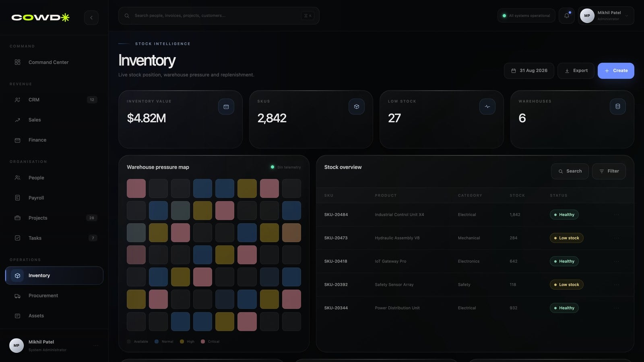Open row actions for SKU-20418
The height and width of the screenshot is (362, 644).
(x=617, y=261)
